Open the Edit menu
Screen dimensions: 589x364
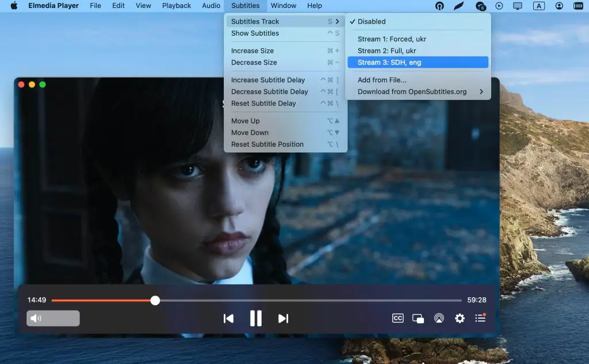pyautogui.click(x=118, y=6)
